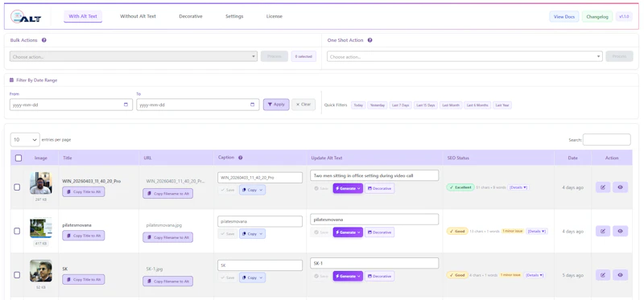Clear the date range filter

coord(303,105)
